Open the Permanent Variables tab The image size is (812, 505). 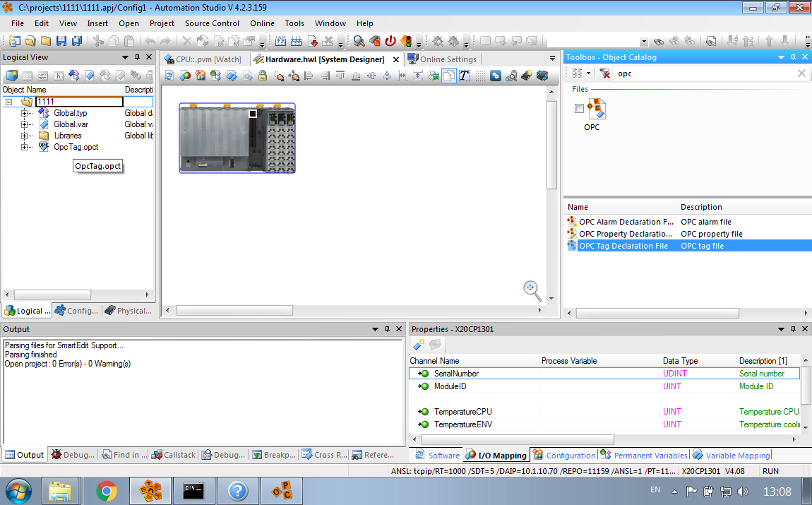coord(645,456)
